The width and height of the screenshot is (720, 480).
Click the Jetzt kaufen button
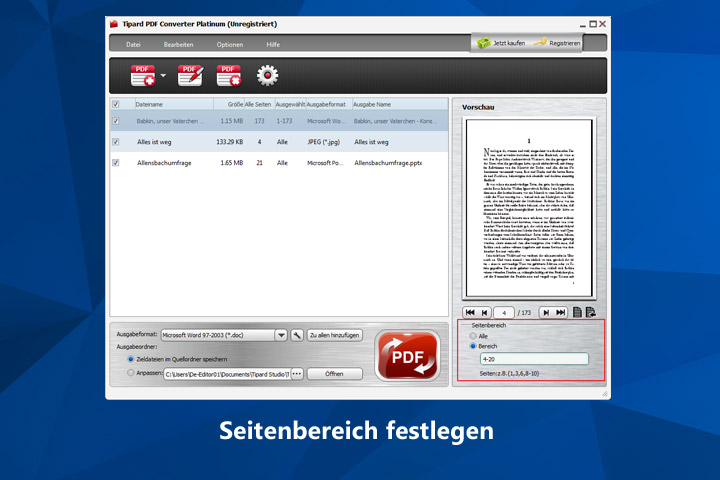[x=501, y=43]
